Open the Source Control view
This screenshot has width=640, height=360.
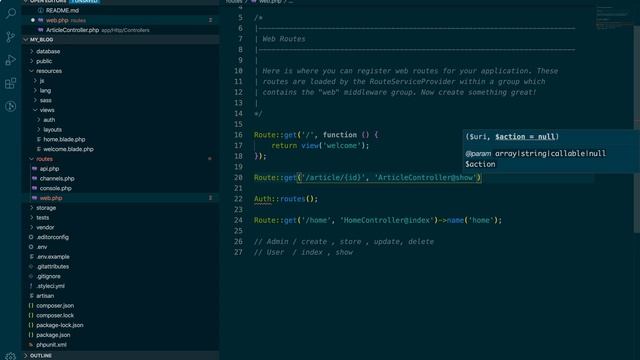tap(11, 37)
